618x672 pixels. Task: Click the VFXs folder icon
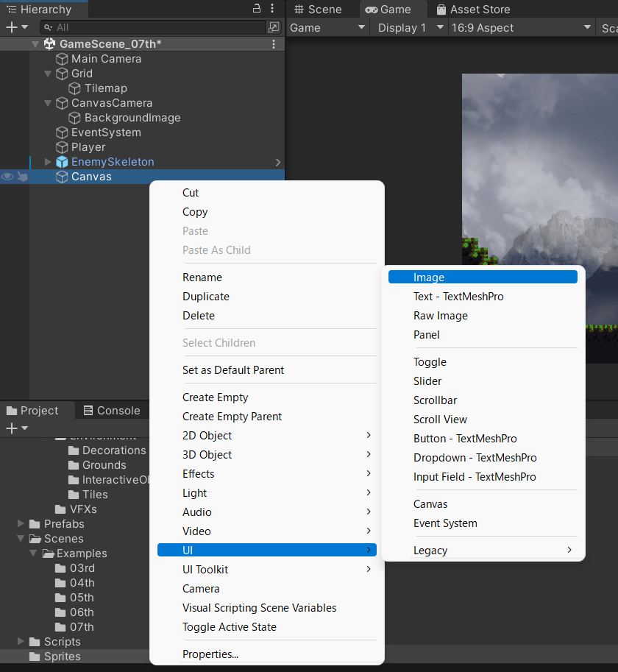click(60, 509)
